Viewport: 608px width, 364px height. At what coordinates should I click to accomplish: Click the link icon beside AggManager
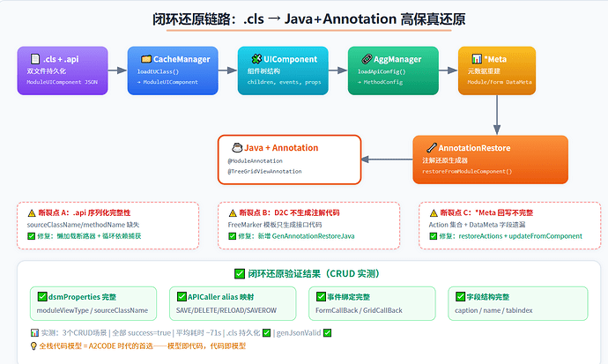[x=367, y=59]
